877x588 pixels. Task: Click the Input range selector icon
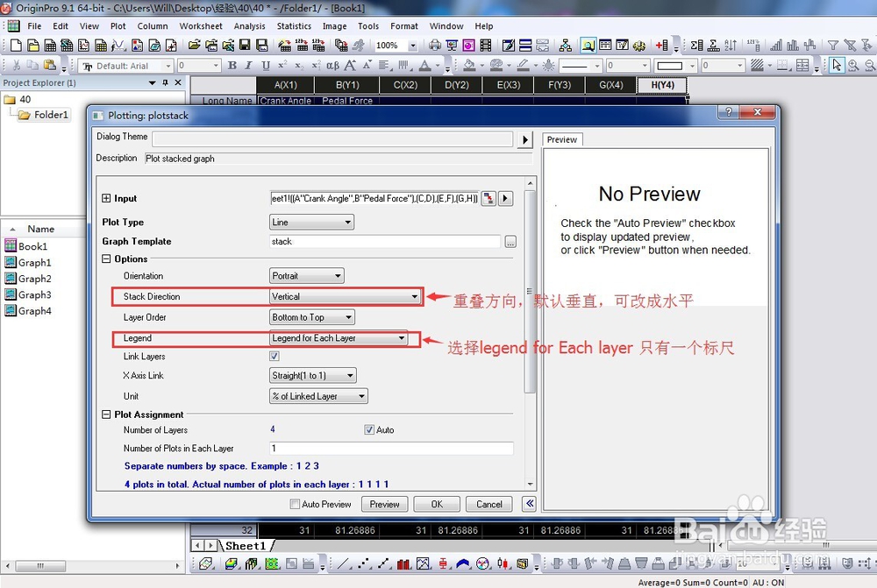[x=488, y=198]
